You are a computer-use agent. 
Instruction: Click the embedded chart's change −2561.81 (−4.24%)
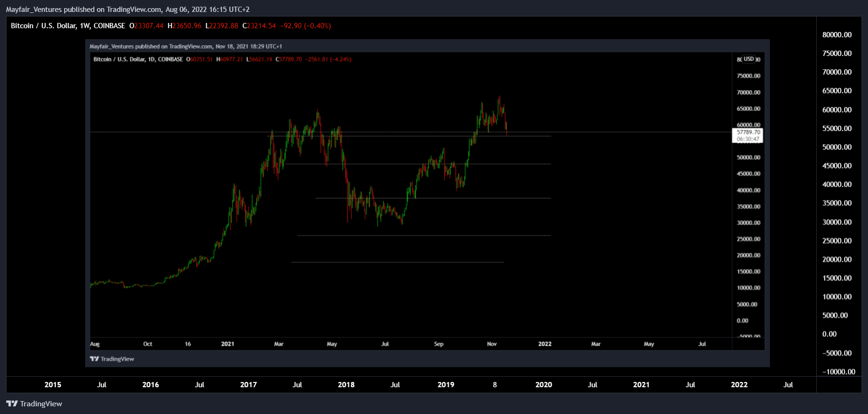click(329, 59)
